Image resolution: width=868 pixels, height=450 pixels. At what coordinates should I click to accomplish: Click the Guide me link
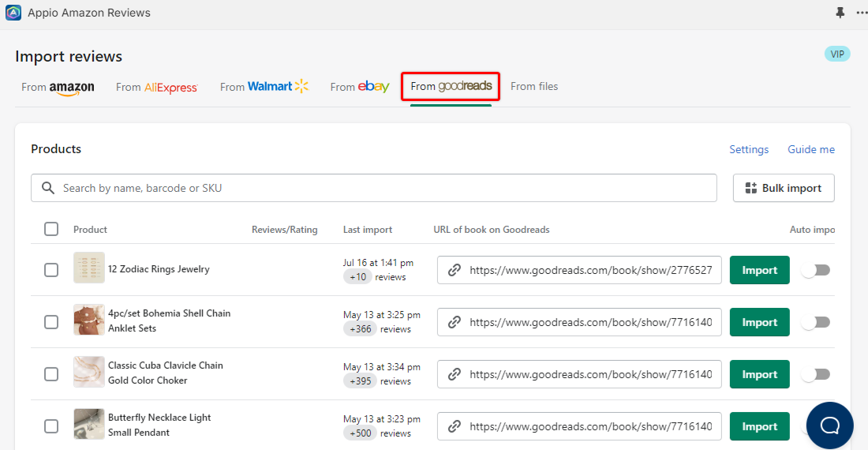(x=811, y=149)
